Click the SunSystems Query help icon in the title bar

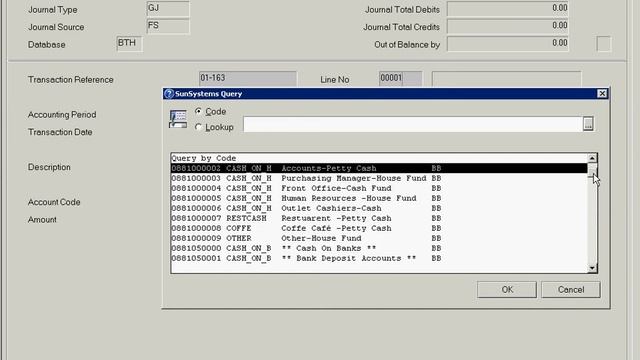point(169,93)
